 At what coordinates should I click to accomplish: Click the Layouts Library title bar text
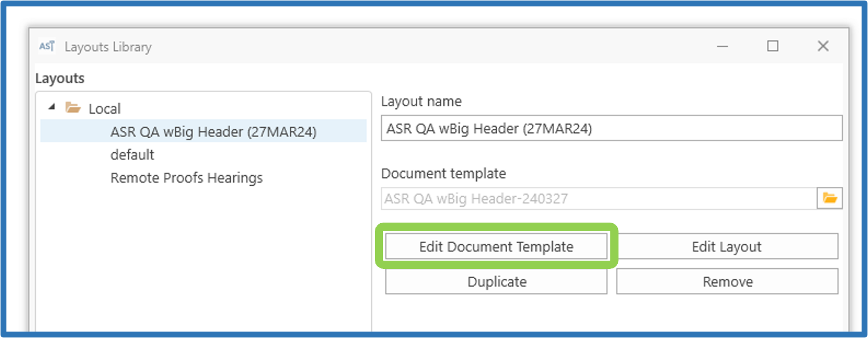click(108, 47)
